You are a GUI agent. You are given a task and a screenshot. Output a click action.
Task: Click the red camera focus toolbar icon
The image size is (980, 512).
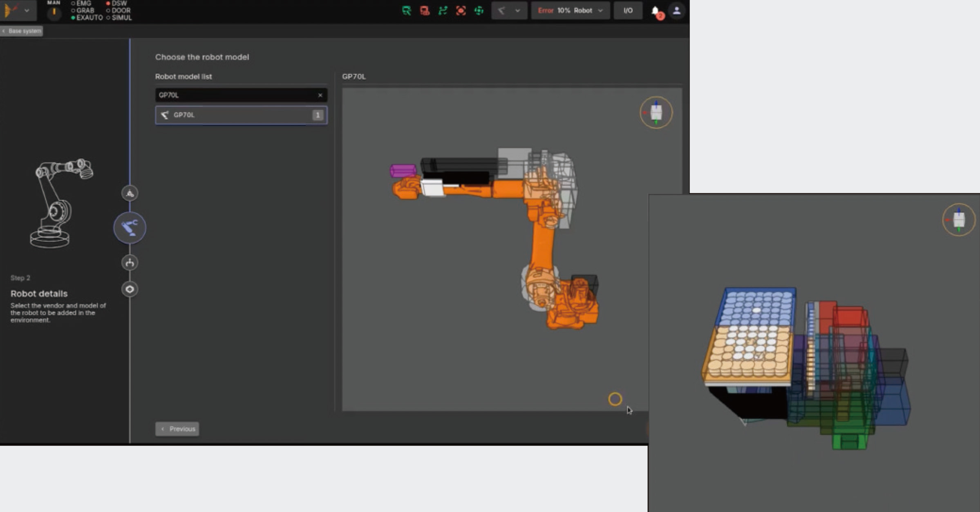(461, 11)
